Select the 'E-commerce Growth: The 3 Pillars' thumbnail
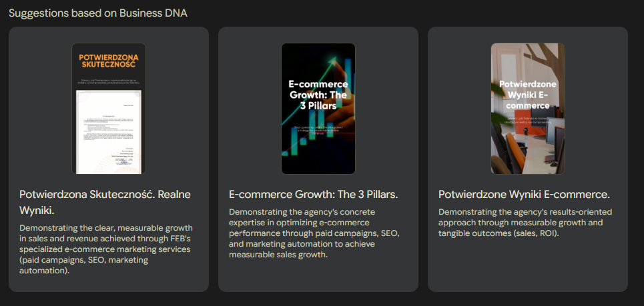Image resolution: width=644 pixels, height=306 pixels. pyautogui.click(x=318, y=108)
